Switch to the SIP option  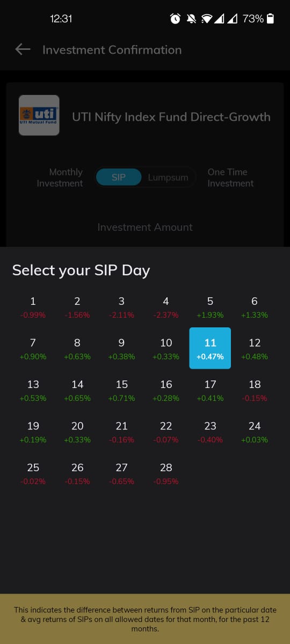(x=119, y=177)
